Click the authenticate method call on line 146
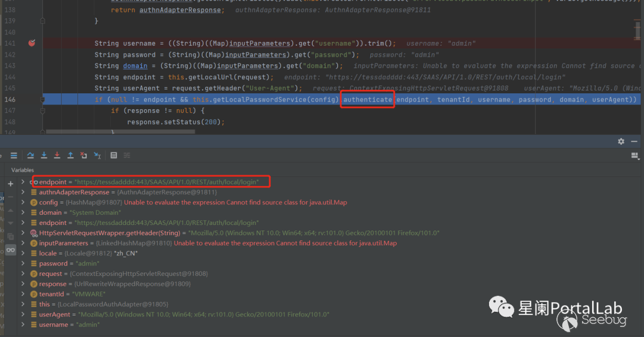644x337 pixels. [367, 100]
